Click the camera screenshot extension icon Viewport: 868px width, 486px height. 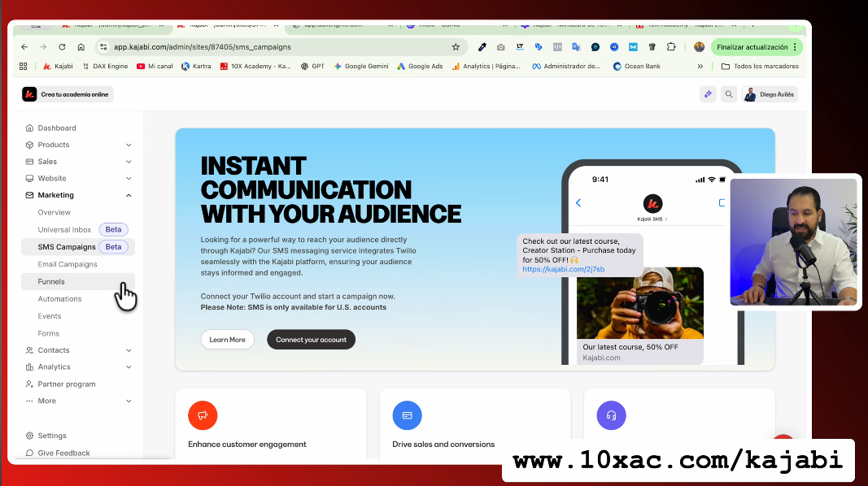pos(501,47)
